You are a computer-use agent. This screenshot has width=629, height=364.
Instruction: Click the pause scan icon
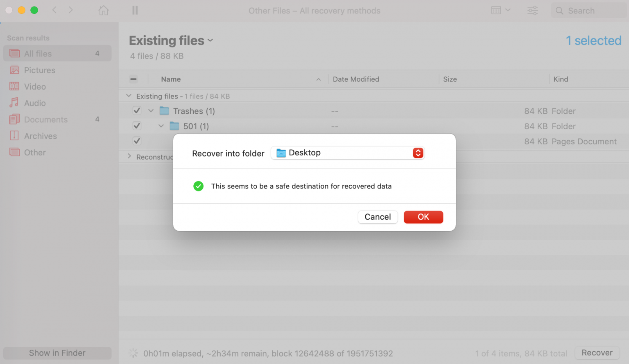pyautogui.click(x=135, y=10)
